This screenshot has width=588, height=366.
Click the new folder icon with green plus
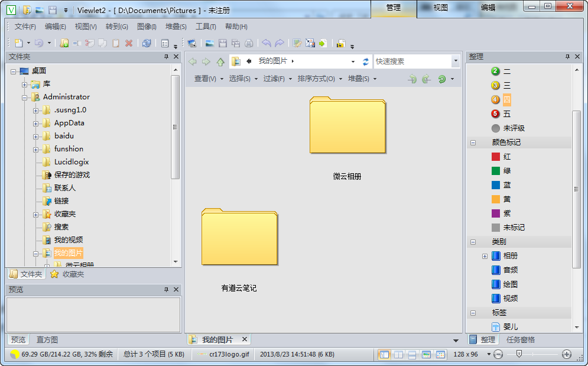click(x=64, y=43)
